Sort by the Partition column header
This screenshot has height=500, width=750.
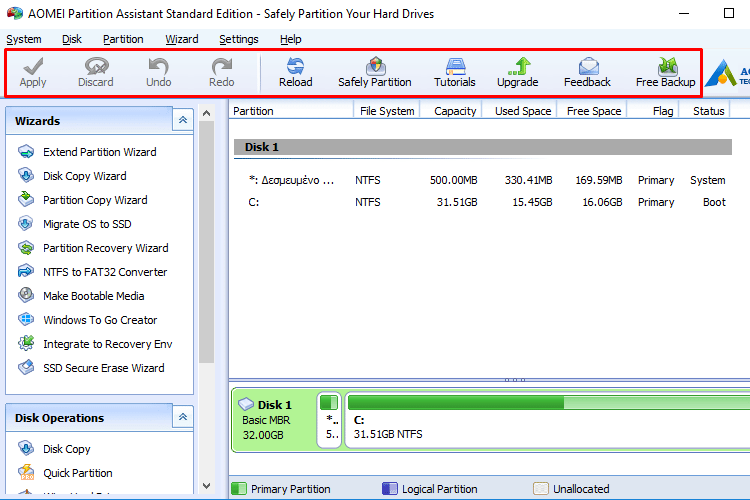[291, 111]
